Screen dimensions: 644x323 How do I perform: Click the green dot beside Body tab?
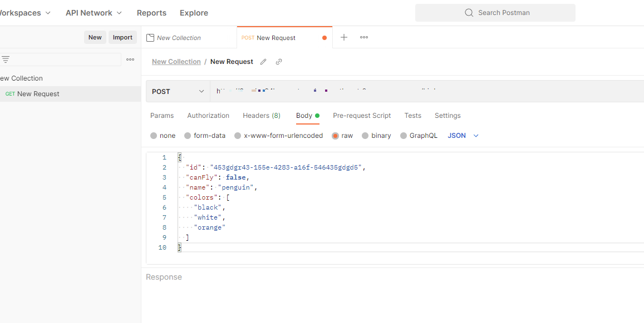click(x=317, y=116)
